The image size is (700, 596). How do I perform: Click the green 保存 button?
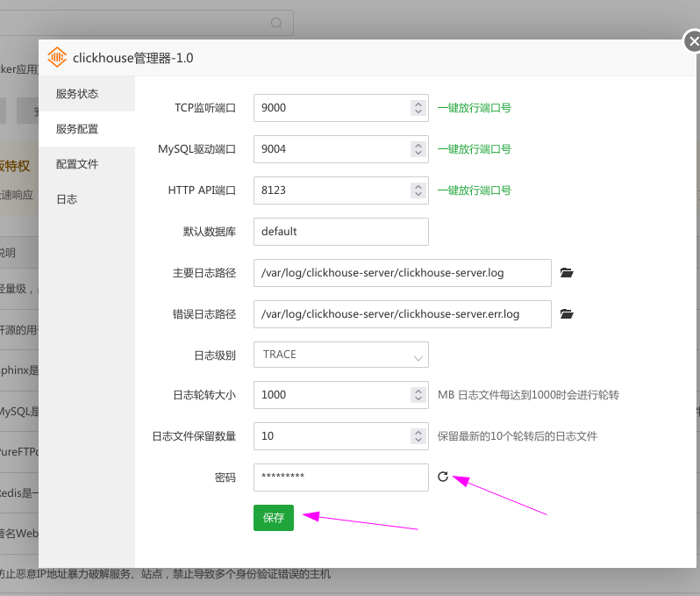274,518
